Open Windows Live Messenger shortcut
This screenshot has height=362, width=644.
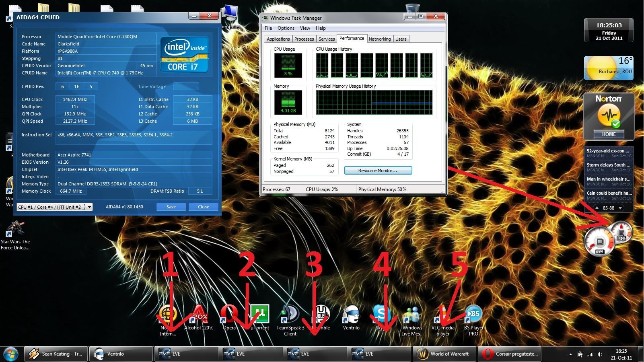[412, 320]
